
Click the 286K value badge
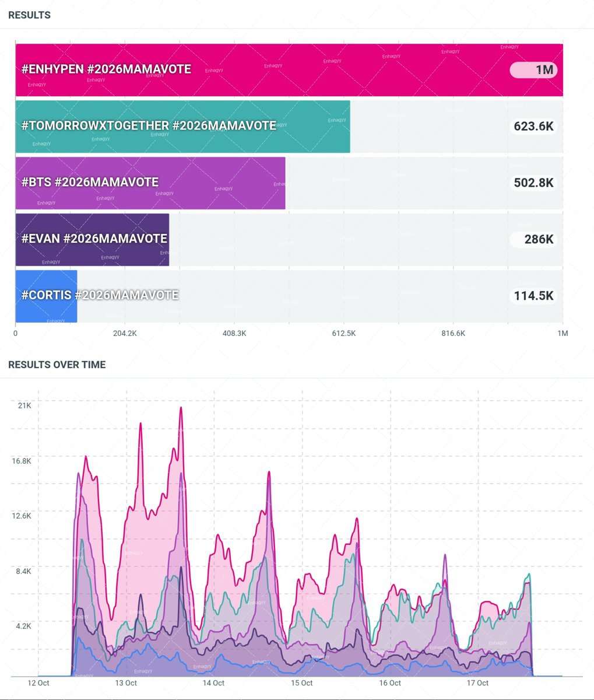tap(533, 239)
